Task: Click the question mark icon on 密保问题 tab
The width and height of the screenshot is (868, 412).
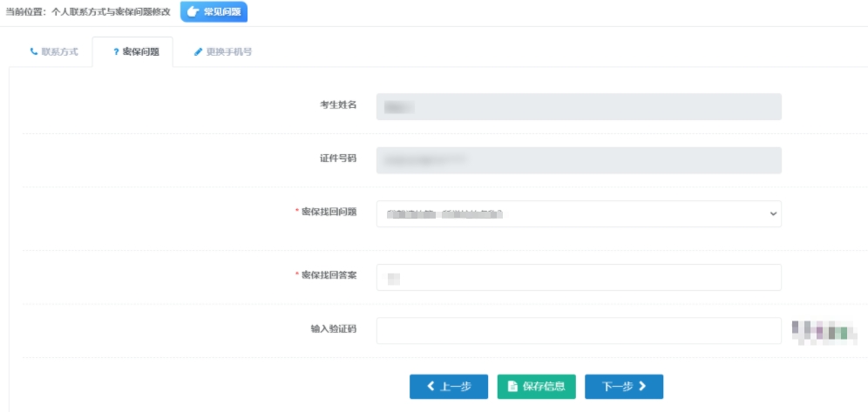Action: (x=116, y=52)
